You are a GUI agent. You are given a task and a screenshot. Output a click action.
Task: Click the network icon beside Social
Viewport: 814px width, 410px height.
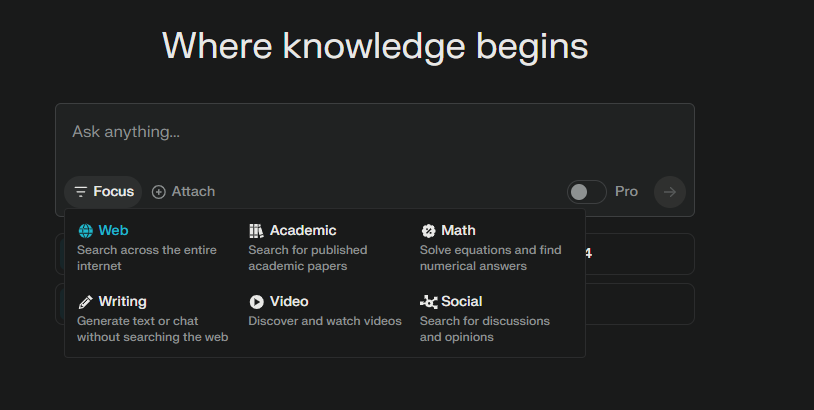pos(429,302)
